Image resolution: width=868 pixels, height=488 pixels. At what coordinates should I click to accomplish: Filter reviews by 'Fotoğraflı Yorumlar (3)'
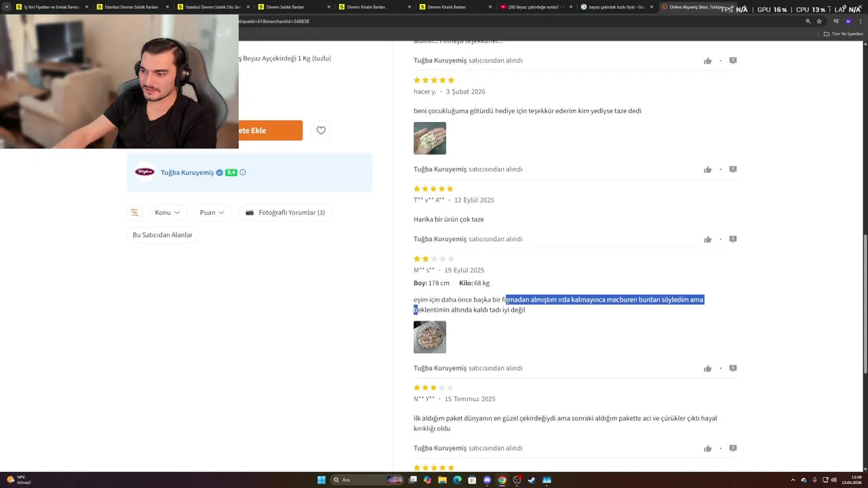point(285,212)
